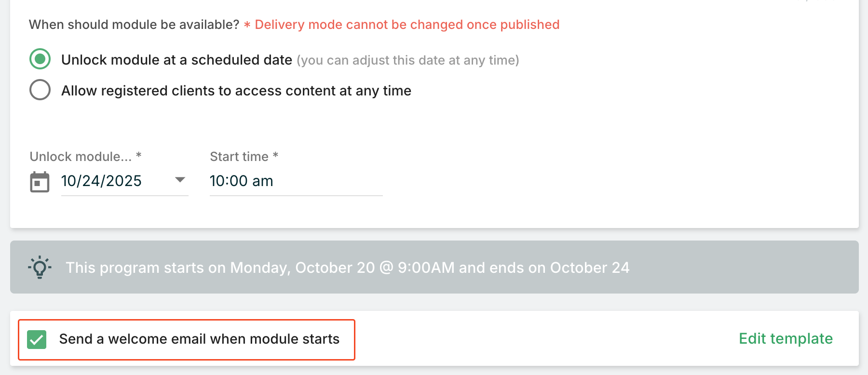
Task: Select the scheduled date unlock radio button
Action: [40, 59]
